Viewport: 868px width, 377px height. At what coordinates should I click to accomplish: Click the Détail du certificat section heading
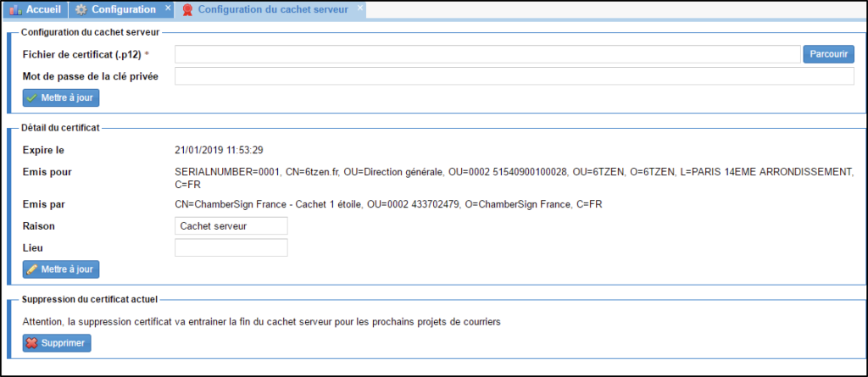point(60,127)
